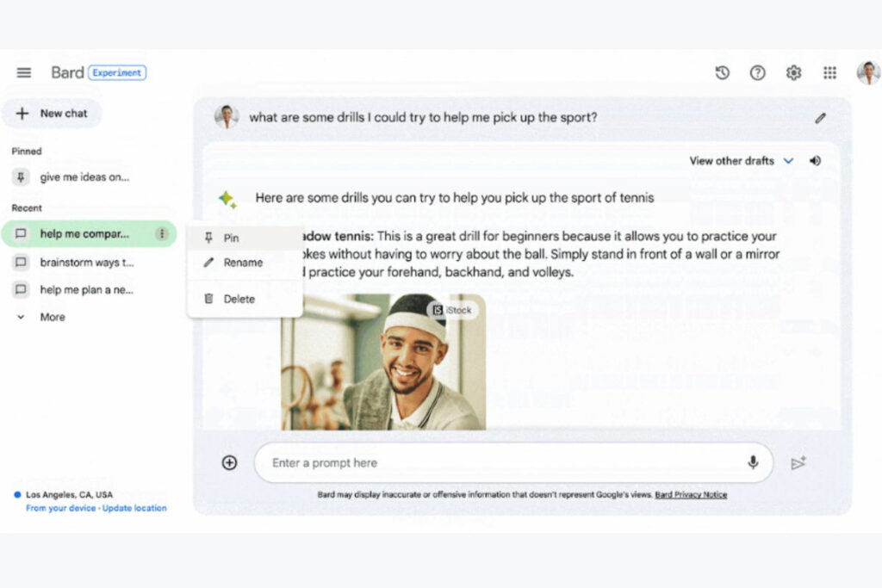Click the upload image plus icon
The width and height of the screenshot is (882, 588).
pos(229,463)
